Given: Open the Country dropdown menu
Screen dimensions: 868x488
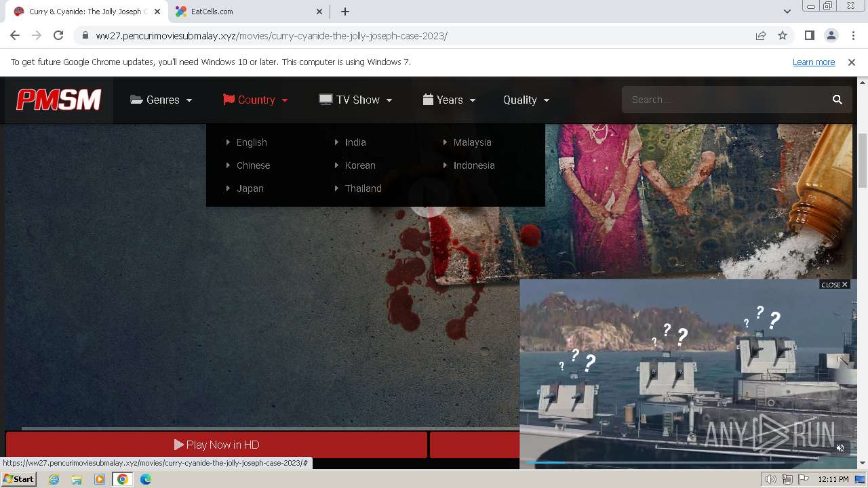Looking at the screenshot, I should [256, 100].
